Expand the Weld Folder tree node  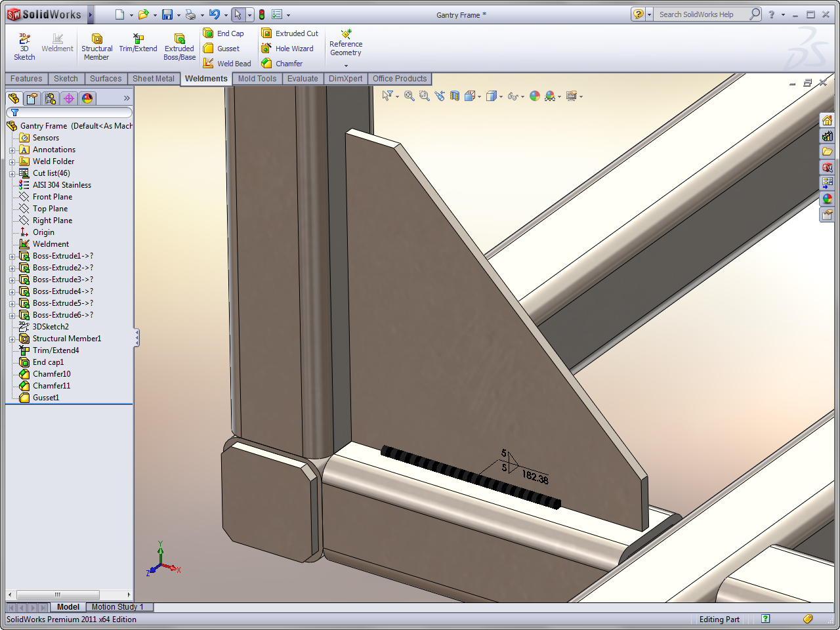coord(12,162)
